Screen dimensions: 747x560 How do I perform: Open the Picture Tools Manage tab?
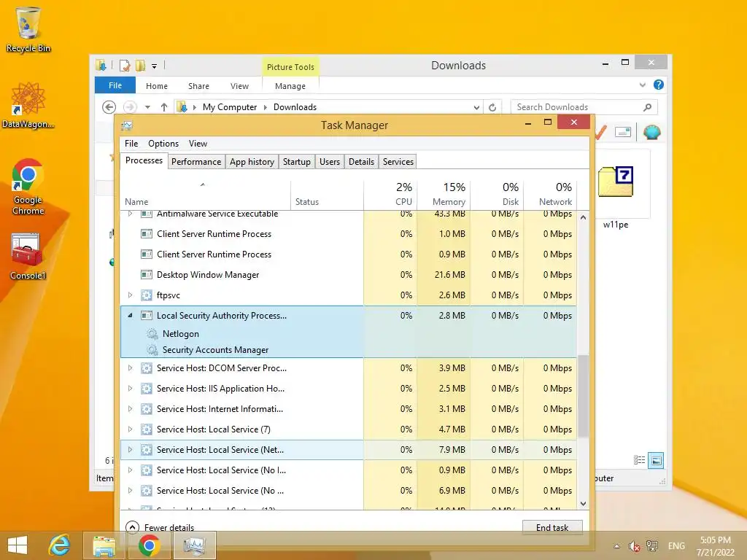pyautogui.click(x=290, y=86)
